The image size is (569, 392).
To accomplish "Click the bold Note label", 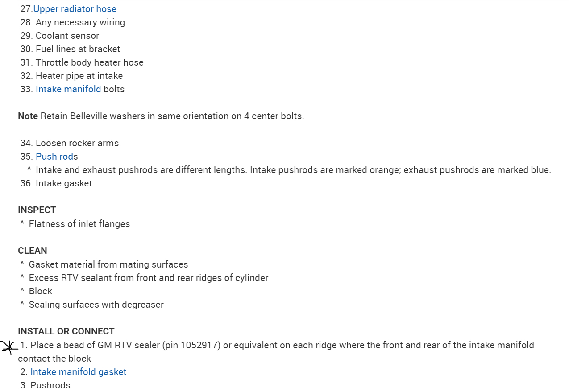I will click(x=28, y=116).
